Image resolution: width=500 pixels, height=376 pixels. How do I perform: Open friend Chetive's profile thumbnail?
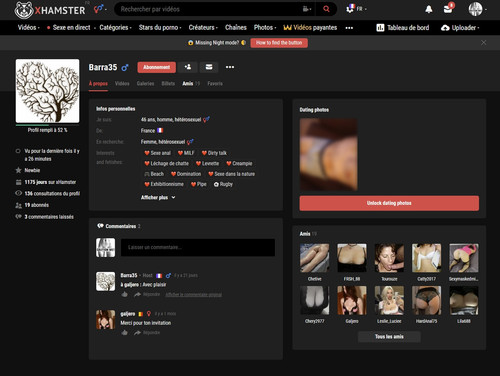[314, 258]
